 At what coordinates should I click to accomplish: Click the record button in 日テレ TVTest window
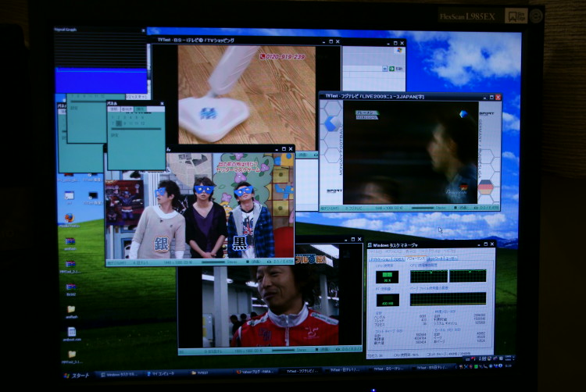(x=254, y=262)
